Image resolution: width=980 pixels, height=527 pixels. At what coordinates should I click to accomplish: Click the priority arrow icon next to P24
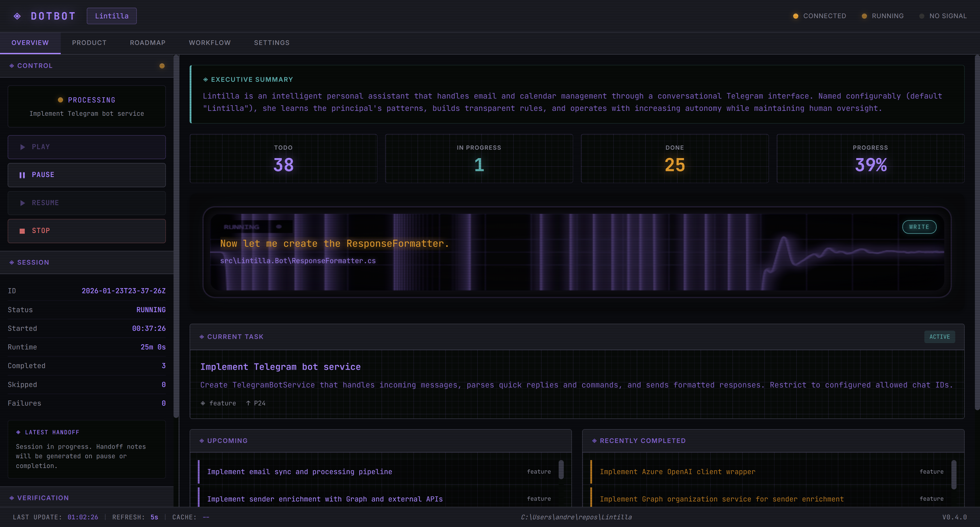pyautogui.click(x=248, y=403)
